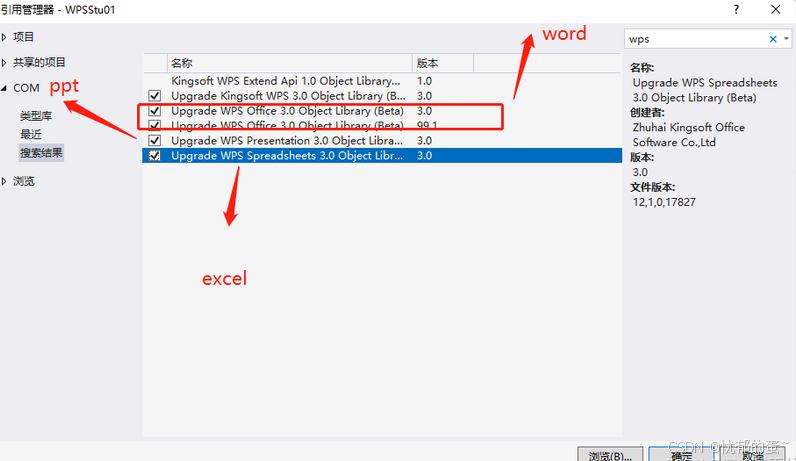Uncheck Upgrade Kingsoft WPS 3.0 Object Library
Screen dimensions: 796x461
coord(155,95)
